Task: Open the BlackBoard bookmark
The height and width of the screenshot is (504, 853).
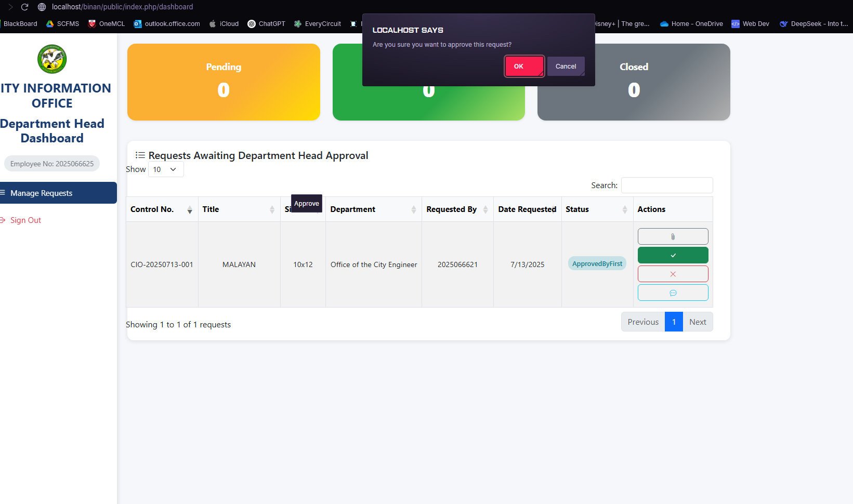Action: click(x=19, y=24)
